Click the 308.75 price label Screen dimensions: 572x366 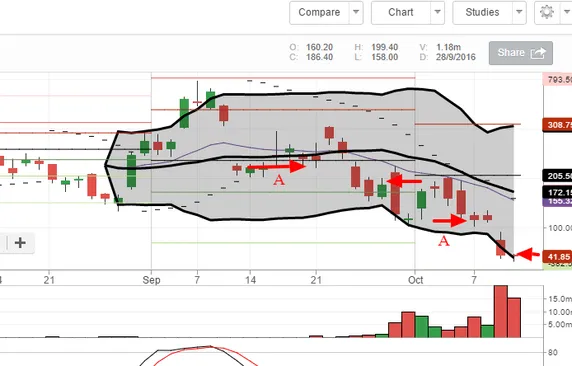tap(557, 125)
